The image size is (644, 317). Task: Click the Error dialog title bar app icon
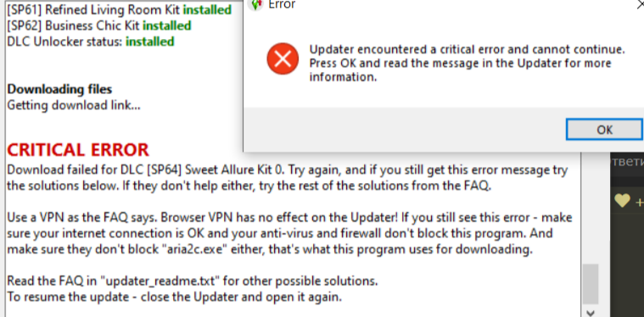pos(256,4)
